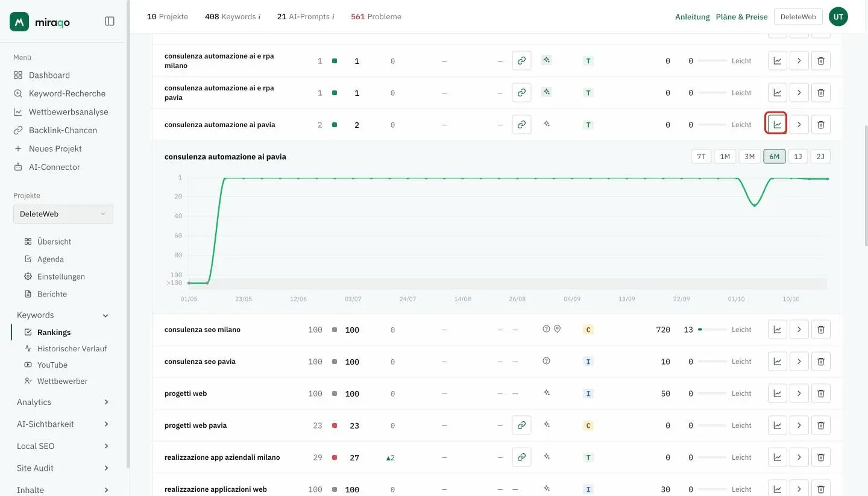Show chart for progetti web keyword
This screenshot has height=496, width=868.
[x=777, y=393]
